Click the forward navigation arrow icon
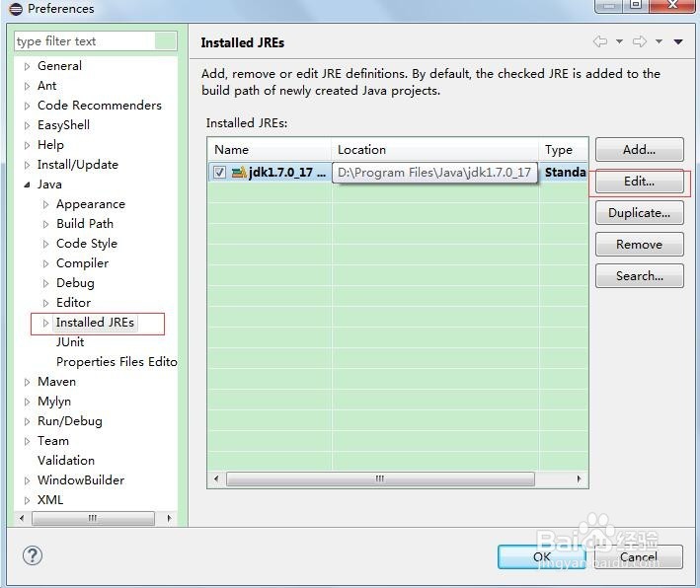This screenshot has width=700, height=588. 640,41
